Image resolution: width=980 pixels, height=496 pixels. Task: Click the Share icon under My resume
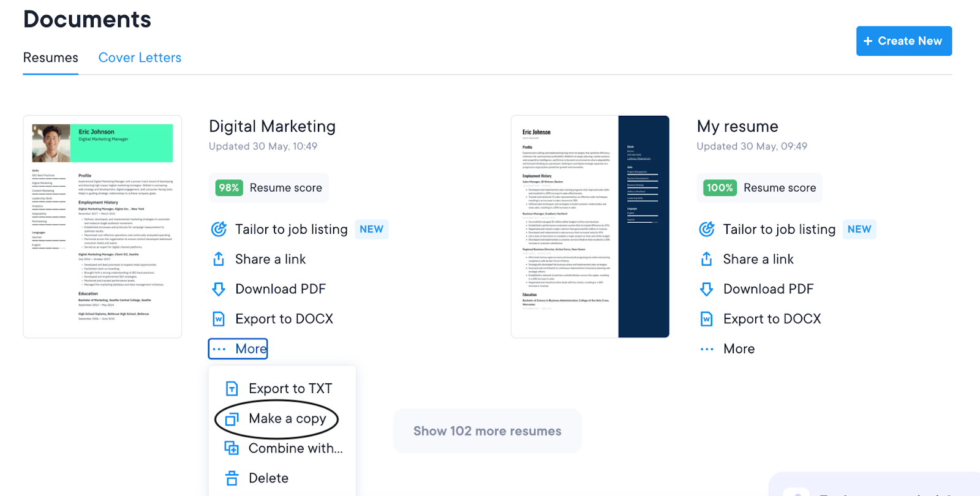[x=706, y=259]
